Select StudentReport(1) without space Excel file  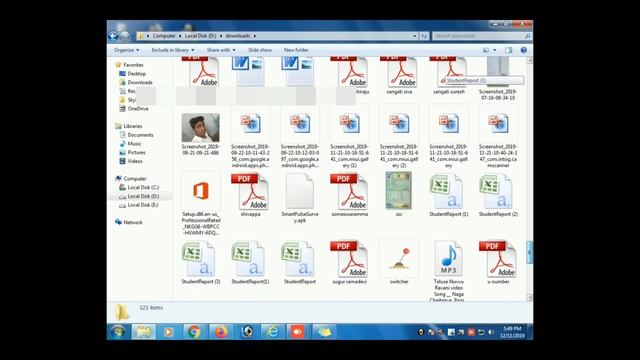click(250, 262)
